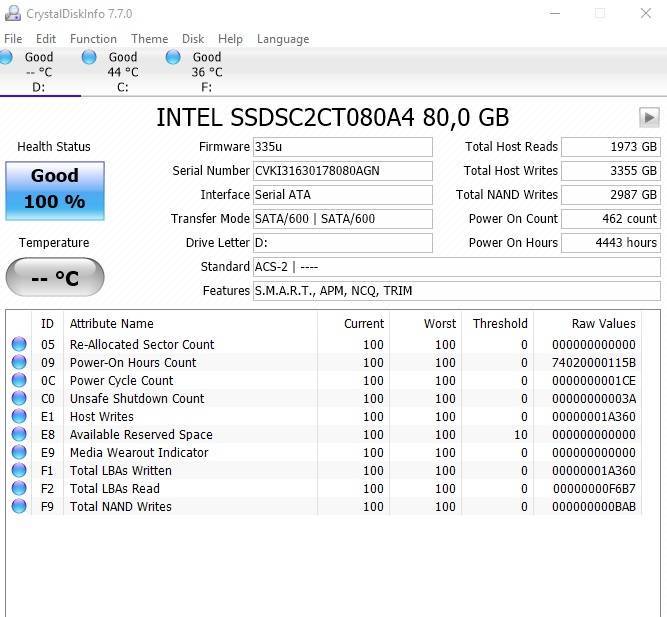This screenshot has height=617, width=667.
Task: Click the next disk arrow button
Action: click(649, 117)
